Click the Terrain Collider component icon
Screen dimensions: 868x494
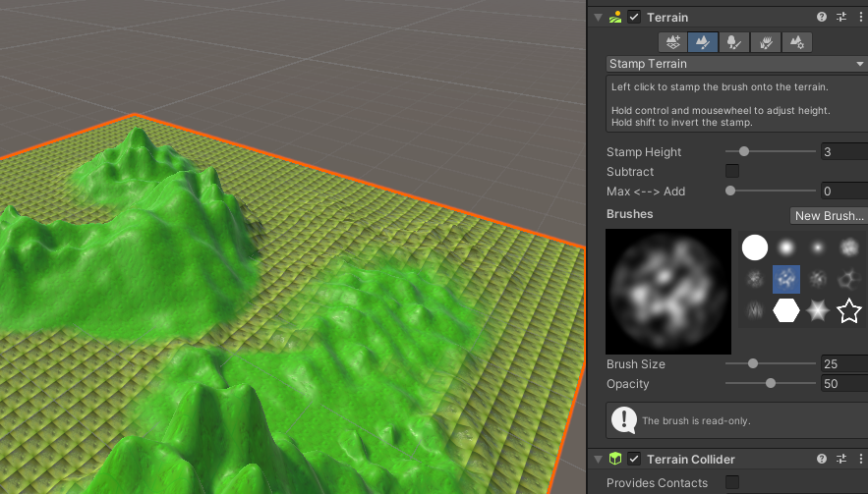tap(615, 459)
